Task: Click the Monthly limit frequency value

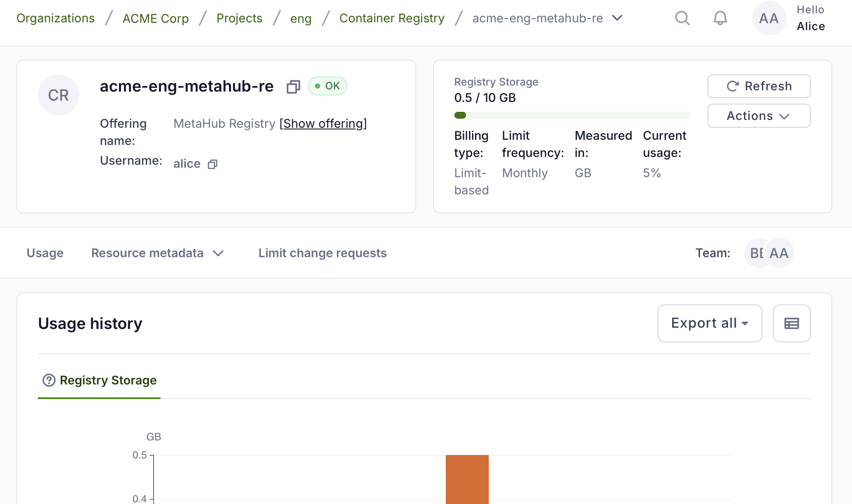Action: click(x=525, y=173)
